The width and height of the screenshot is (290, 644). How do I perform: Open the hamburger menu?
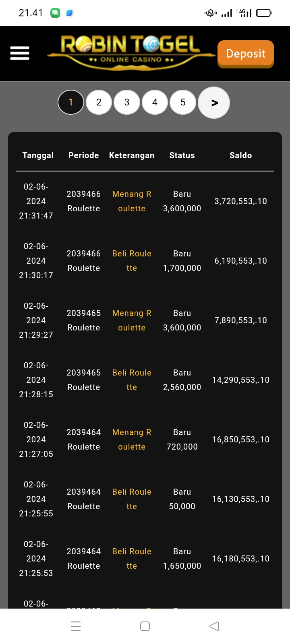click(20, 53)
